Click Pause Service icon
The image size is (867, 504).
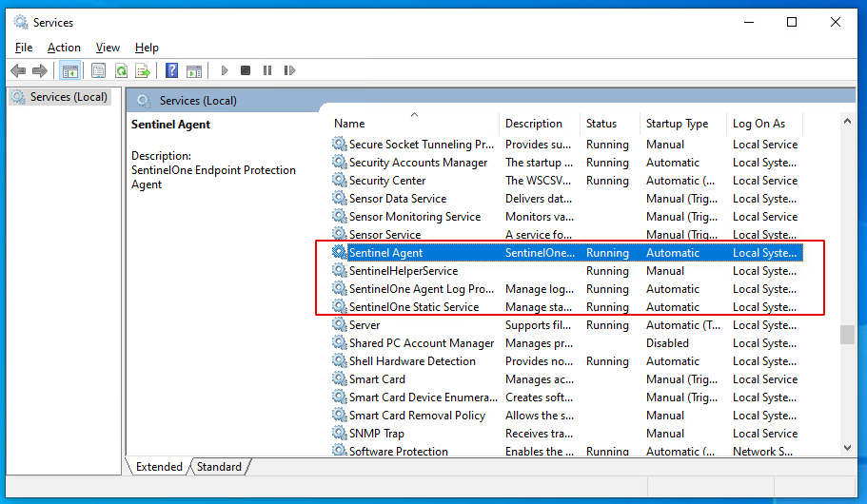click(267, 70)
